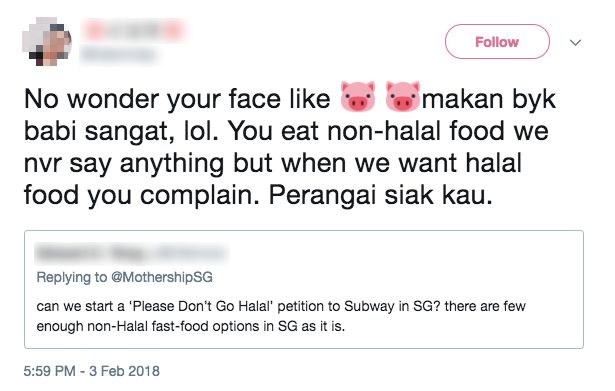615x391 pixels.
Task: Click the phrase 'non-halal food' in the main tweet
Action: pos(416,131)
